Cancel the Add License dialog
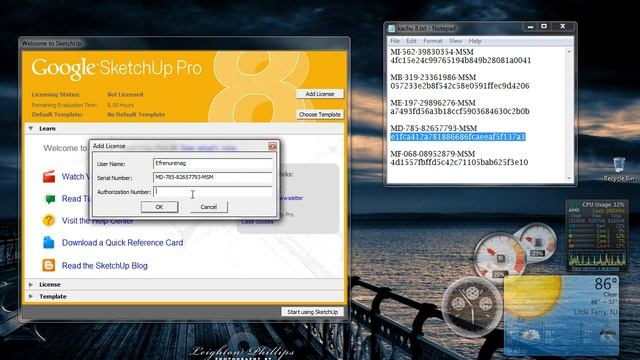The width and height of the screenshot is (640, 360). (x=209, y=207)
